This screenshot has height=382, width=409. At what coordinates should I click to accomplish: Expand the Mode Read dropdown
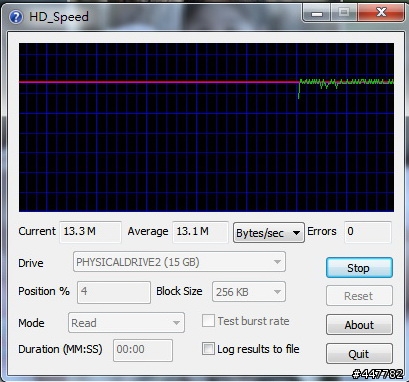click(126, 322)
